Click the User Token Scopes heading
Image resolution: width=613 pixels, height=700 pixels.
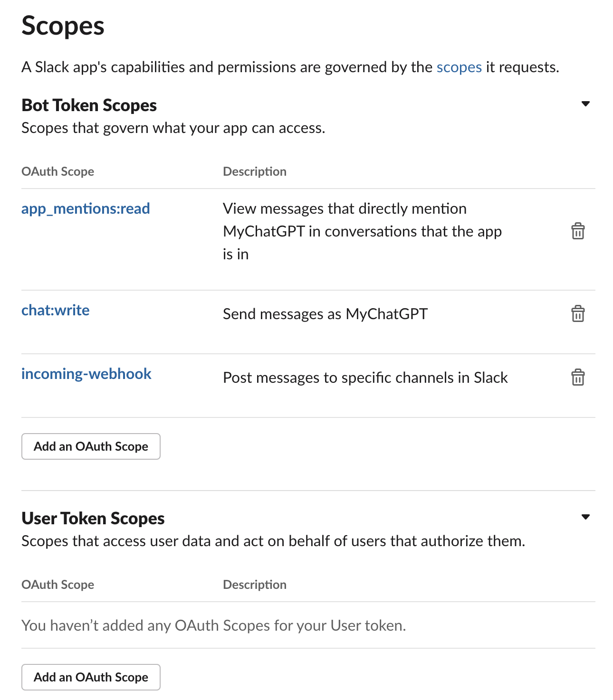93,518
